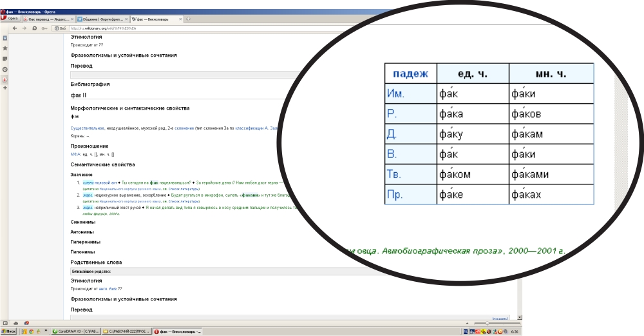Open the bookmarks star sidebar panel
This screenshot has width=644, height=336.
[x=5, y=48]
